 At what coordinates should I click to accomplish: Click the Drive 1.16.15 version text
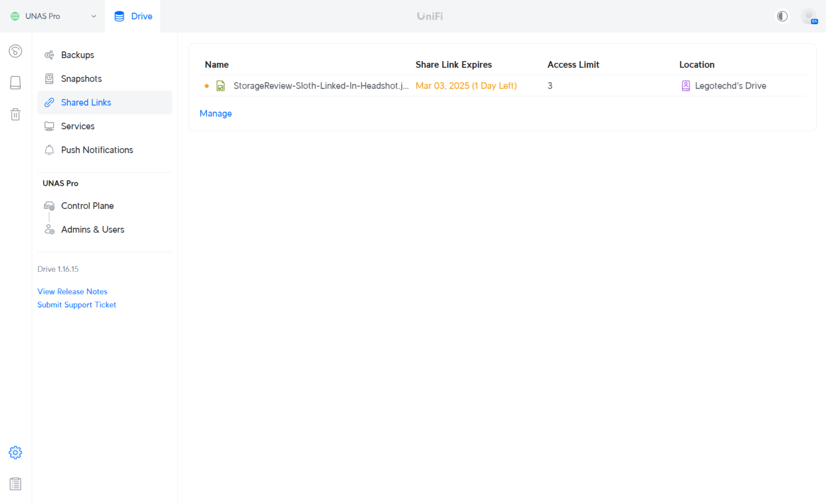[58, 269]
